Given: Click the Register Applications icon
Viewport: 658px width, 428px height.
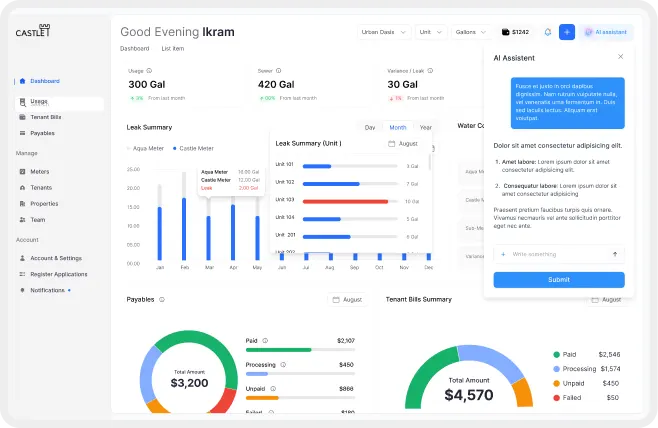Looking at the screenshot, I should tap(23, 274).
